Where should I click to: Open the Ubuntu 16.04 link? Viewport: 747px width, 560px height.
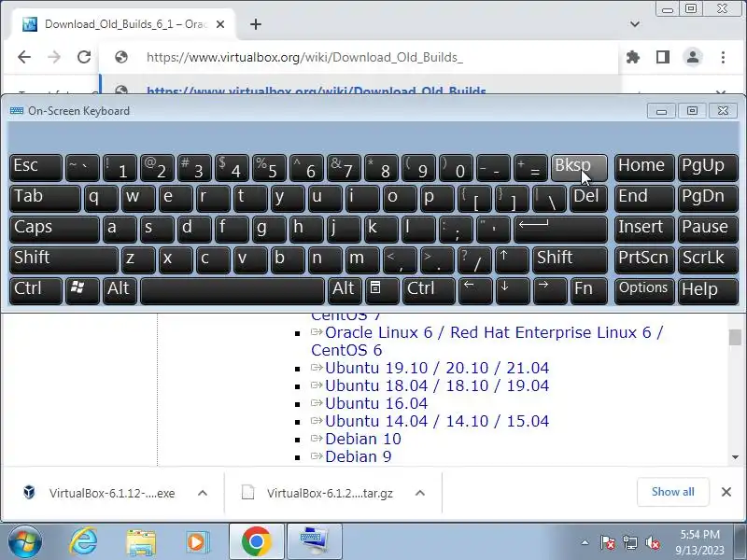pyautogui.click(x=376, y=403)
